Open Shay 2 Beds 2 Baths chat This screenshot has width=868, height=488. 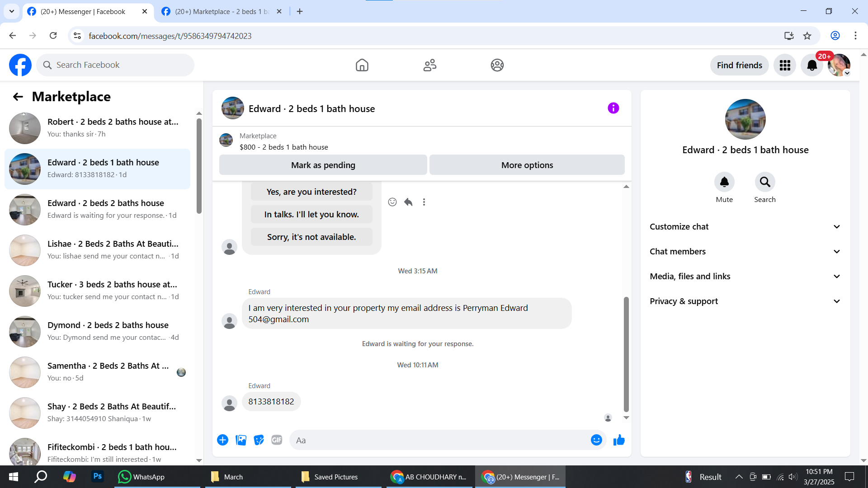(x=97, y=413)
